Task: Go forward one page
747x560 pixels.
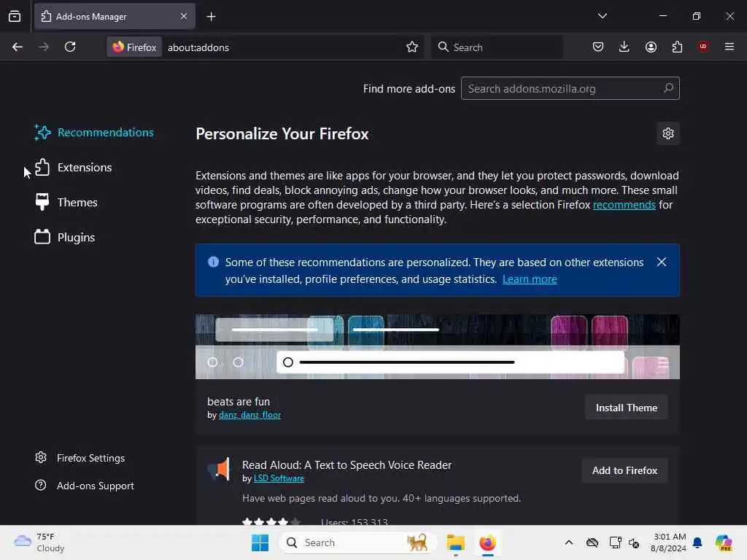Action: click(x=43, y=47)
